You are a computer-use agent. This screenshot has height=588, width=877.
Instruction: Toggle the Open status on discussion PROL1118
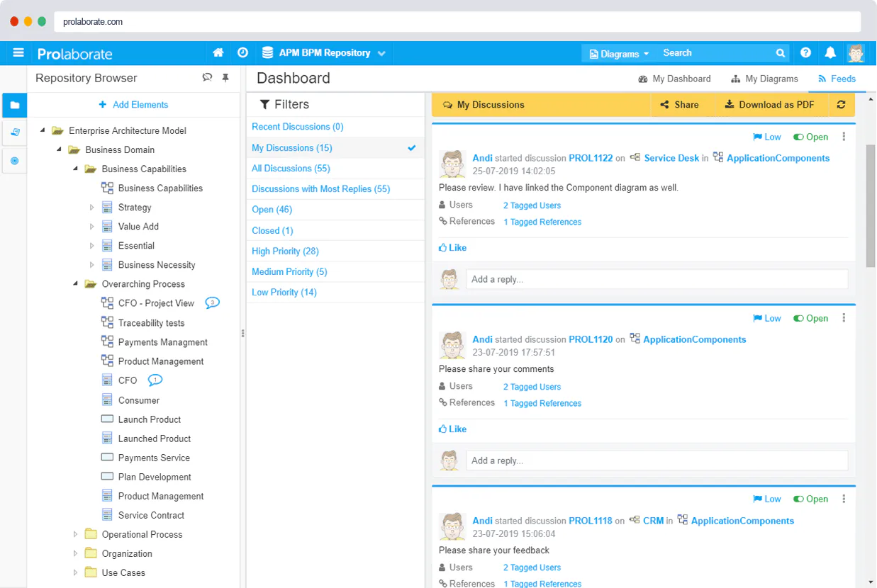810,499
